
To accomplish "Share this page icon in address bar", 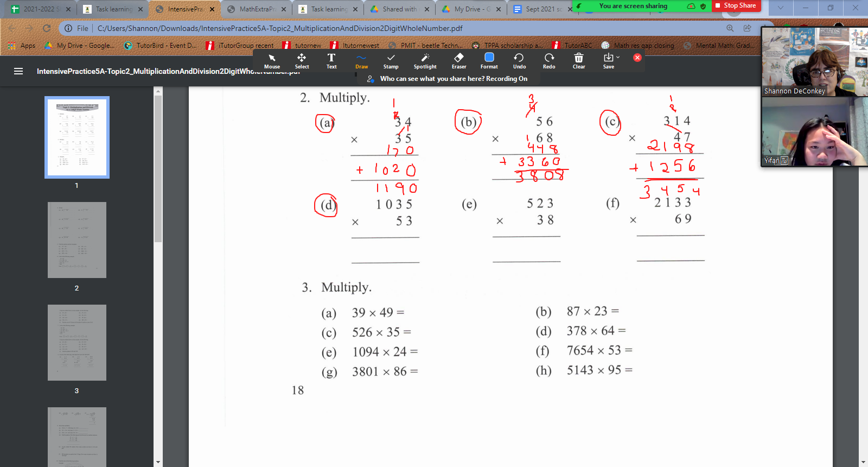I will point(748,28).
